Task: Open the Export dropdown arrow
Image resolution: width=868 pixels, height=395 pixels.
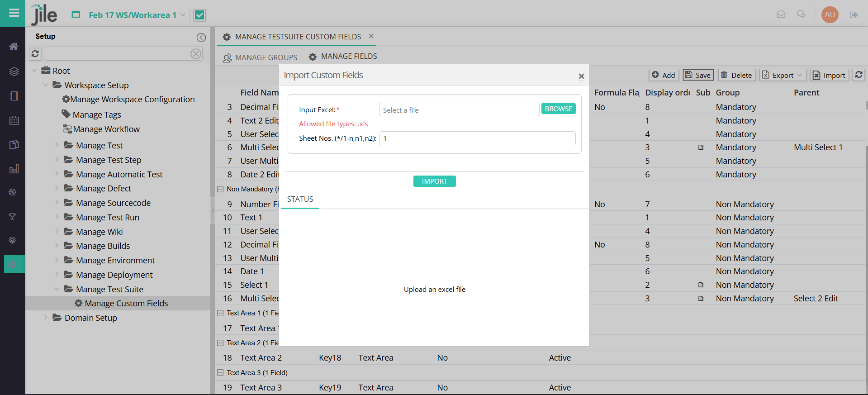Action: click(x=800, y=75)
